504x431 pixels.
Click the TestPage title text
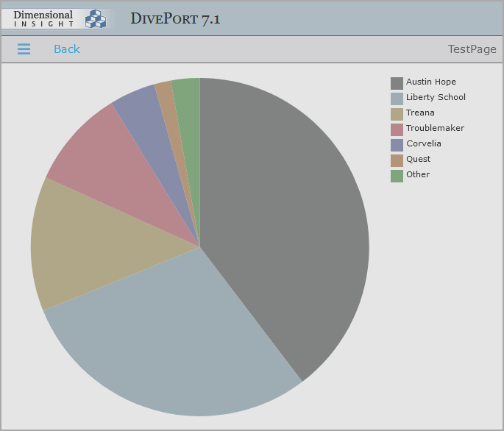click(x=472, y=49)
